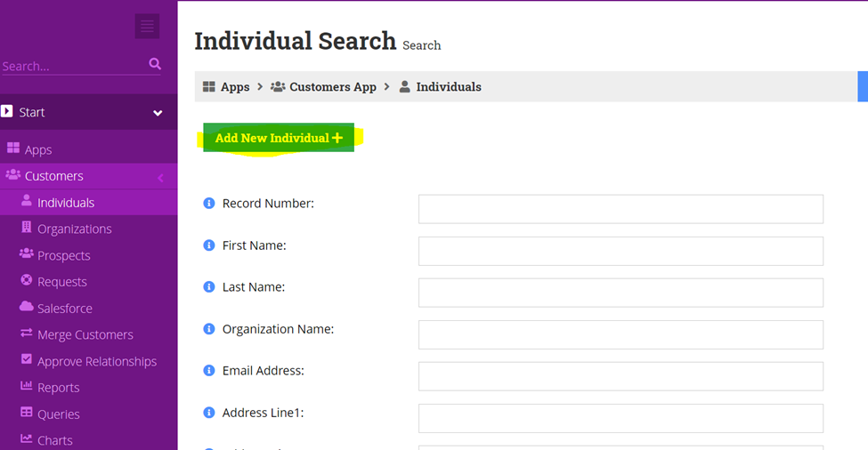The height and width of the screenshot is (450, 868).
Task: Click the Customers group icon in sidebar
Action: 13,174
